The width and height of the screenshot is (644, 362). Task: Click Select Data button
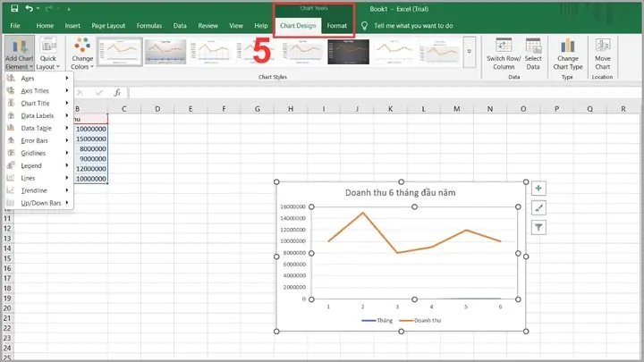point(533,54)
